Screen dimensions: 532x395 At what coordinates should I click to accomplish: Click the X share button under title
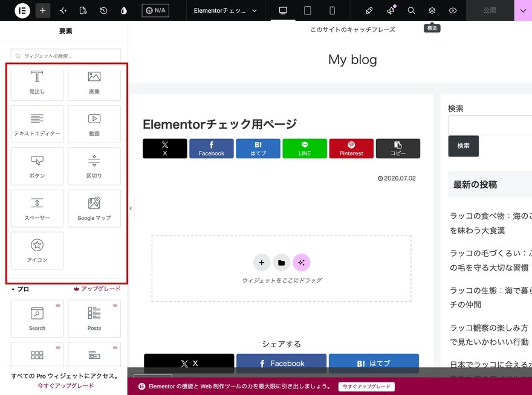[x=165, y=149]
